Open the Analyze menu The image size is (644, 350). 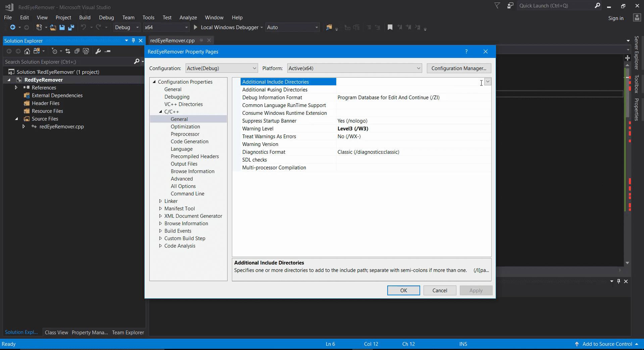(188, 17)
